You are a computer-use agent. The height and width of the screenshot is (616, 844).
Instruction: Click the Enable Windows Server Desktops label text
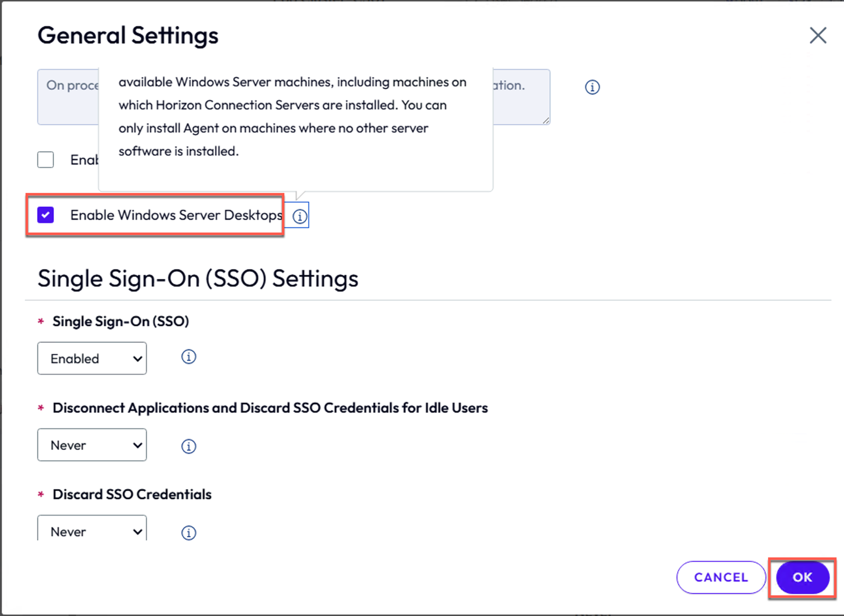tap(176, 215)
